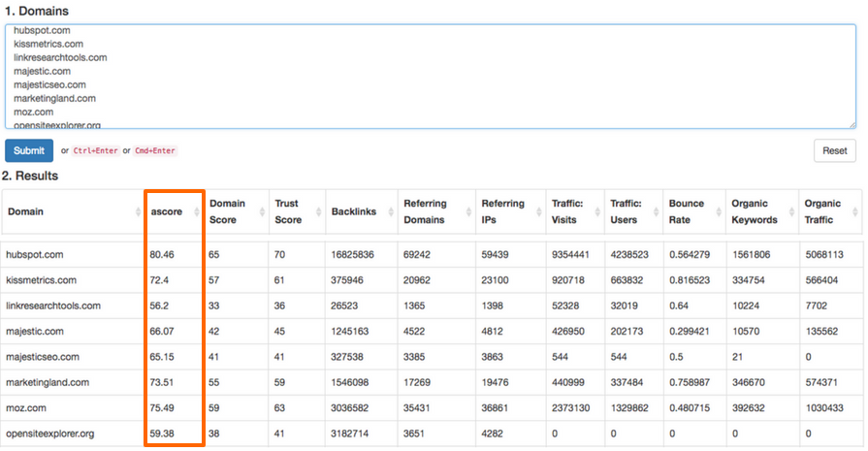Sort by Bounce Rate column arrows
The image size is (868, 451).
(719, 211)
